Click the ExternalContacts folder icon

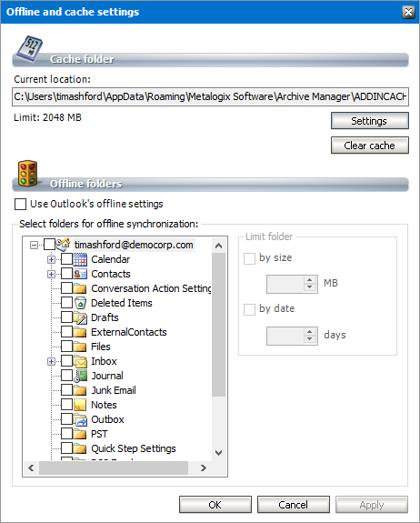coord(80,332)
